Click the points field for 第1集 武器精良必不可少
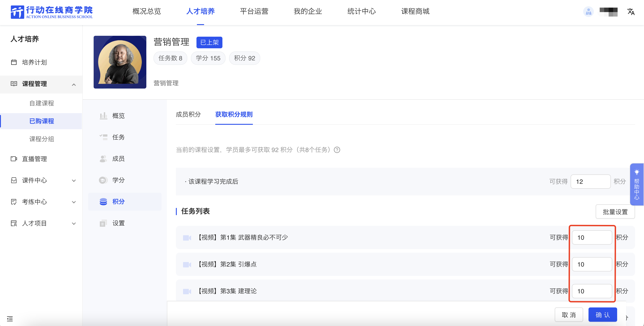644x326 pixels. click(x=592, y=237)
